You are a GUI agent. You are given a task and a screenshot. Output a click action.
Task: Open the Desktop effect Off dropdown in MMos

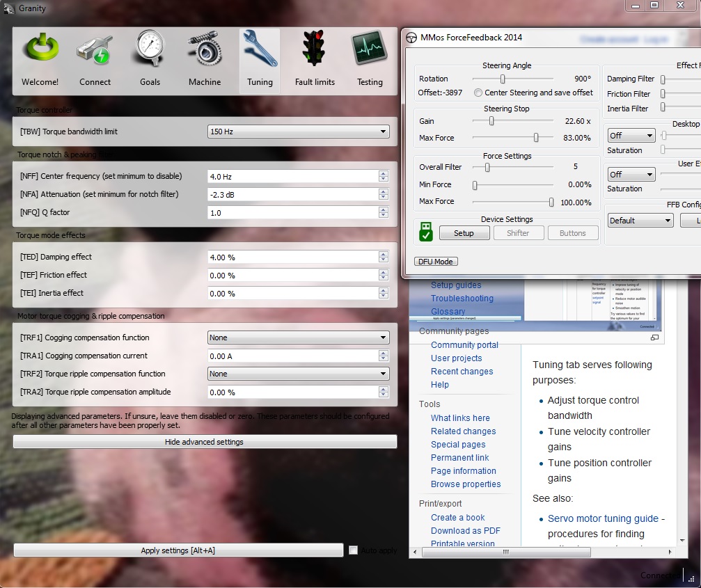631,136
